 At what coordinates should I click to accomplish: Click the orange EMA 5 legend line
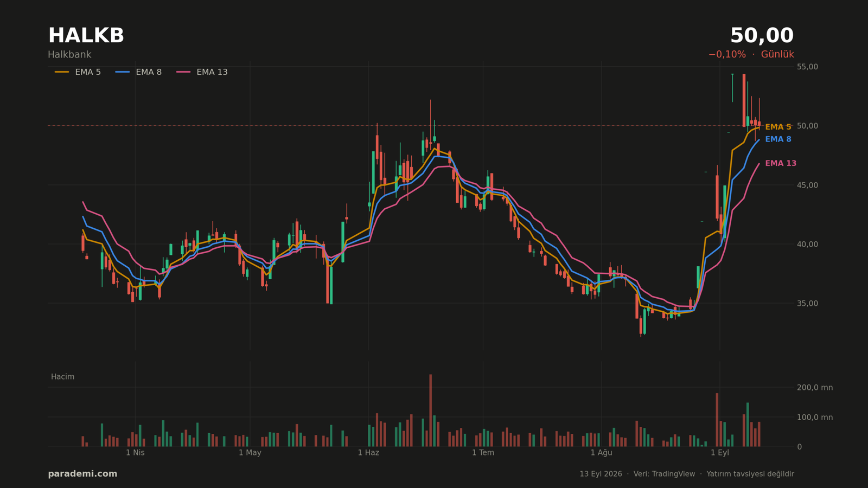click(62, 72)
